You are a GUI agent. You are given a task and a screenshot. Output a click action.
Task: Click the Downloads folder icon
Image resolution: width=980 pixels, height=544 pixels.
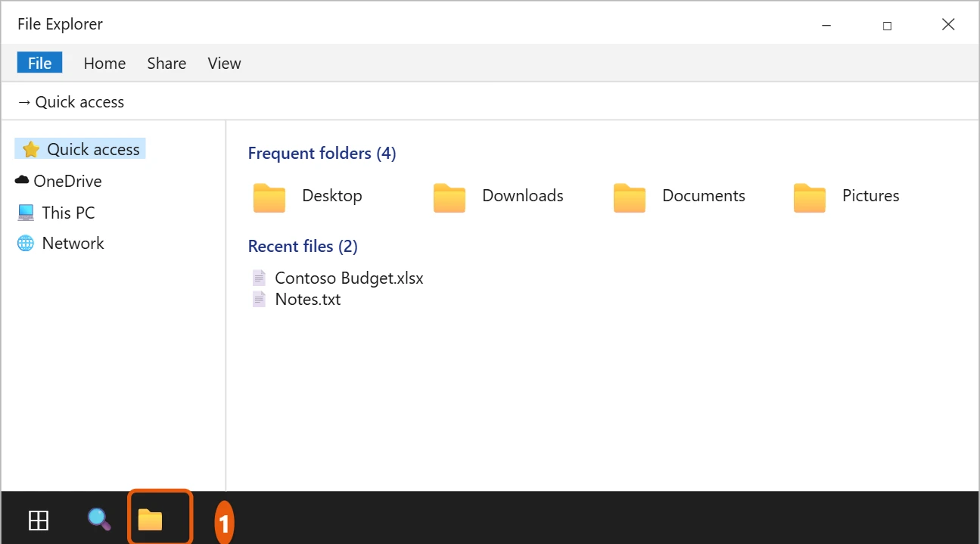pos(450,197)
